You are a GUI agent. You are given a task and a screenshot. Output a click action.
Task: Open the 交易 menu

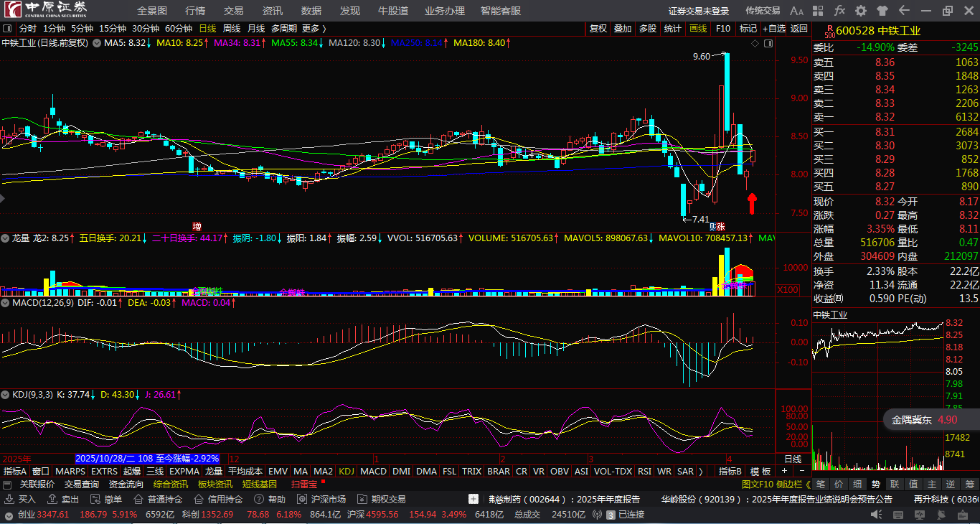[x=234, y=11]
